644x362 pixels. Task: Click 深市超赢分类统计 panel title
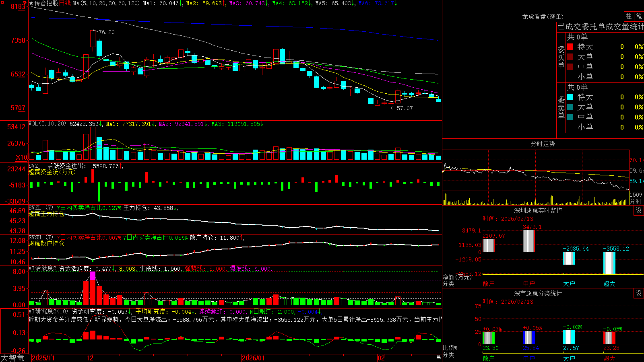538,293
